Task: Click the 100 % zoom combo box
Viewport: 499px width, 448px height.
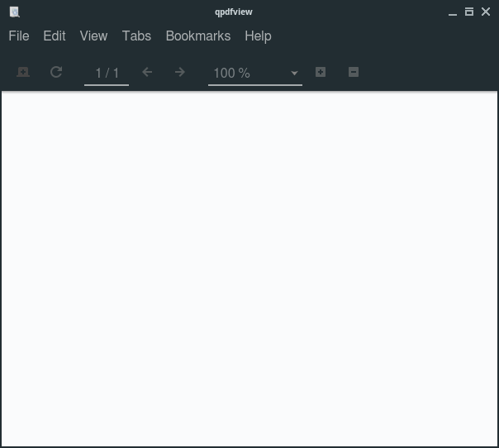Action: coord(255,74)
